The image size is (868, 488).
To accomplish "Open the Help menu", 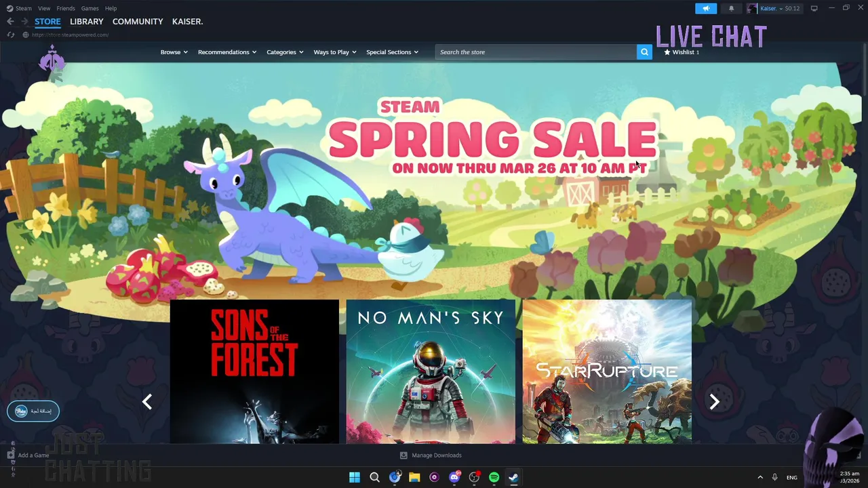I will (x=111, y=8).
